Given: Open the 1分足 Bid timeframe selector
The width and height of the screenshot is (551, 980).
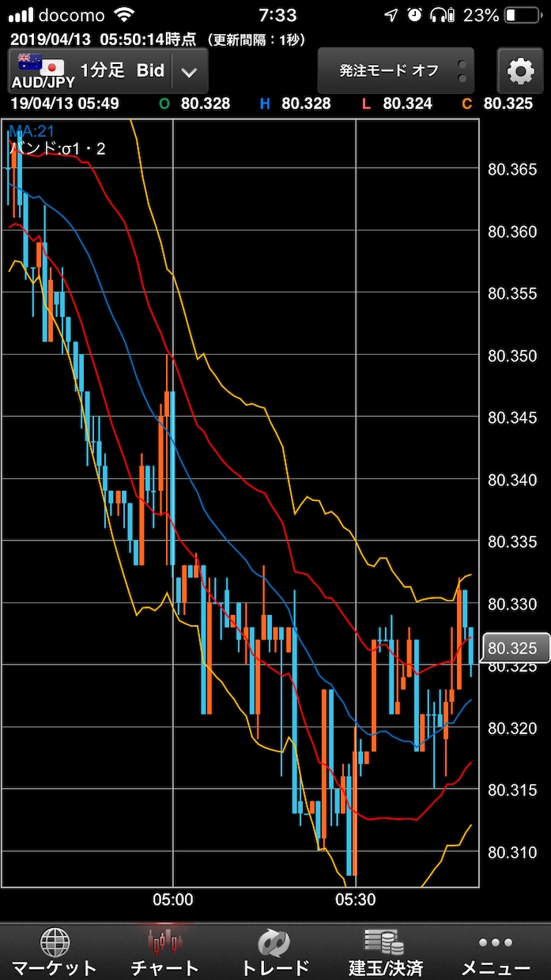Looking at the screenshot, I should click(x=123, y=70).
